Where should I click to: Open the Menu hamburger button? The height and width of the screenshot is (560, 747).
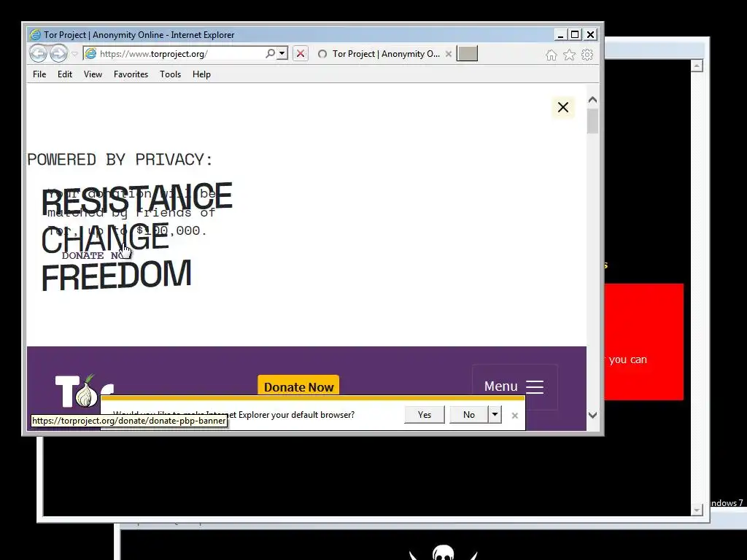click(x=514, y=386)
